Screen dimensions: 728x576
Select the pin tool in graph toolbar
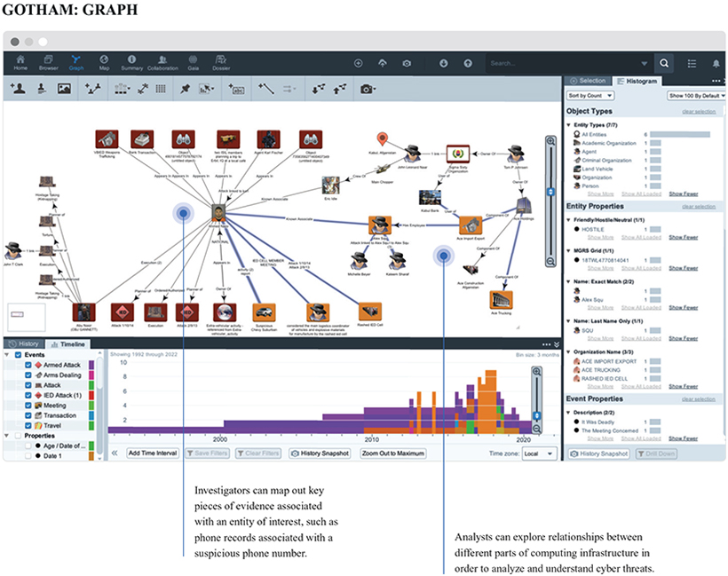[x=185, y=89]
